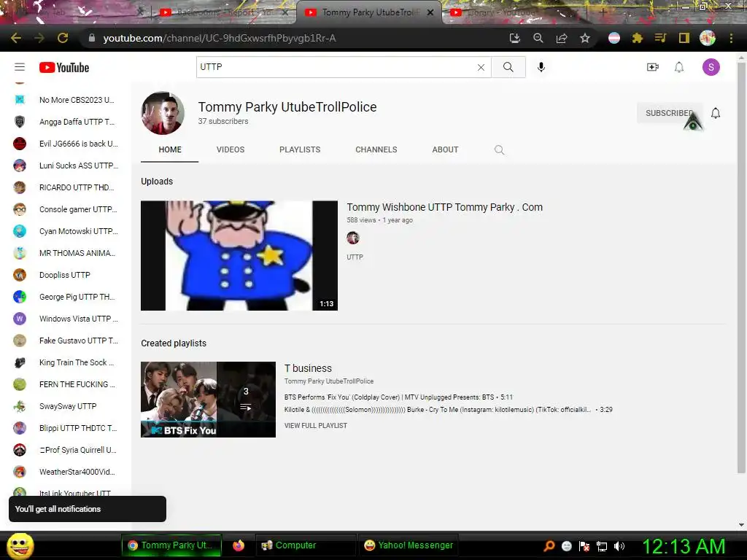The width and height of the screenshot is (747, 560).
Task: Share this page icon
Action: [x=562, y=38]
